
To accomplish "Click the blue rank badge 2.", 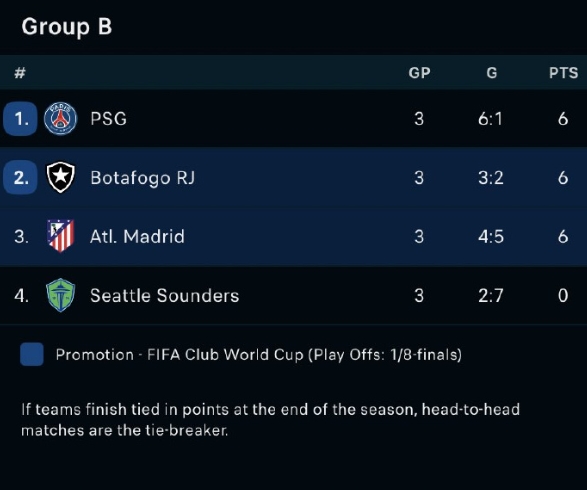I will pos(20,177).
